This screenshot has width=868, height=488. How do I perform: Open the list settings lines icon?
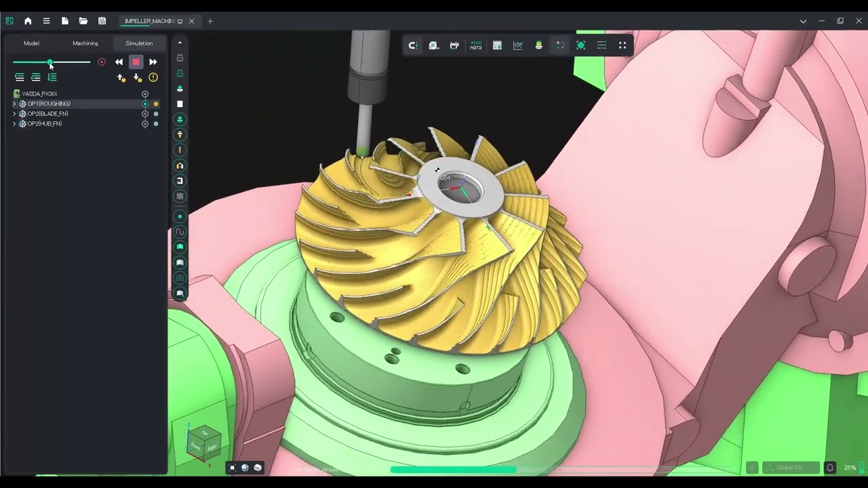(x=601, y=45)
